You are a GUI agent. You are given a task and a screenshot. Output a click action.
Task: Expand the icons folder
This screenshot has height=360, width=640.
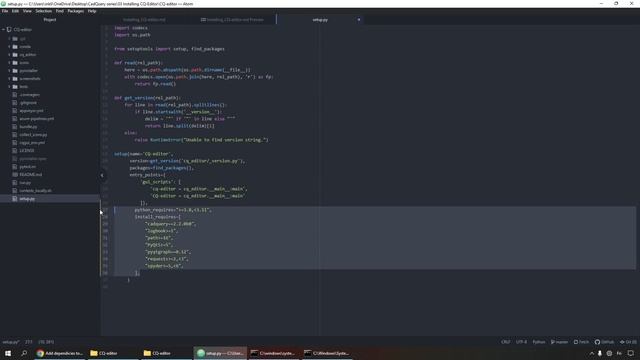point(10,63)
